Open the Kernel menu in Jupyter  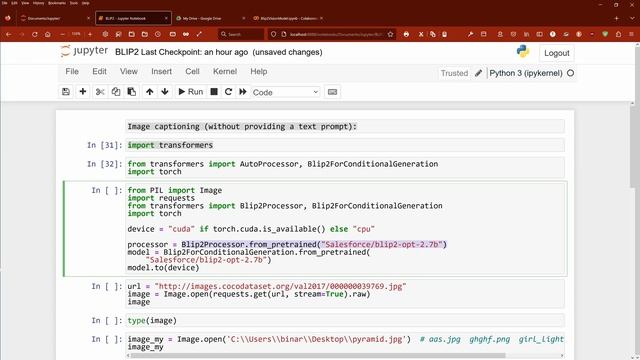click(x=224, y=71)
